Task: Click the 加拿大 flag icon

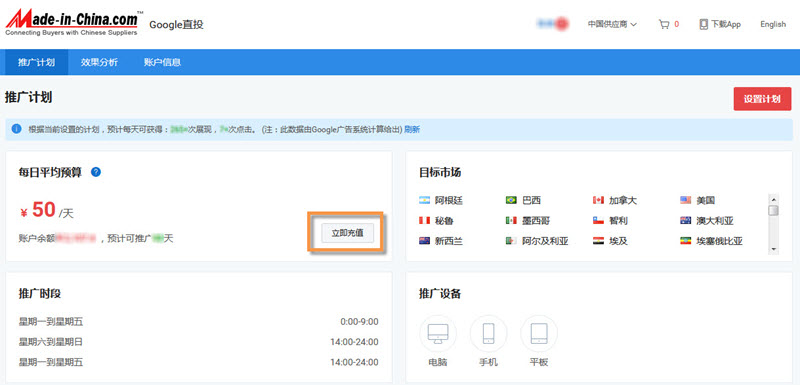Action: (598, 200)
